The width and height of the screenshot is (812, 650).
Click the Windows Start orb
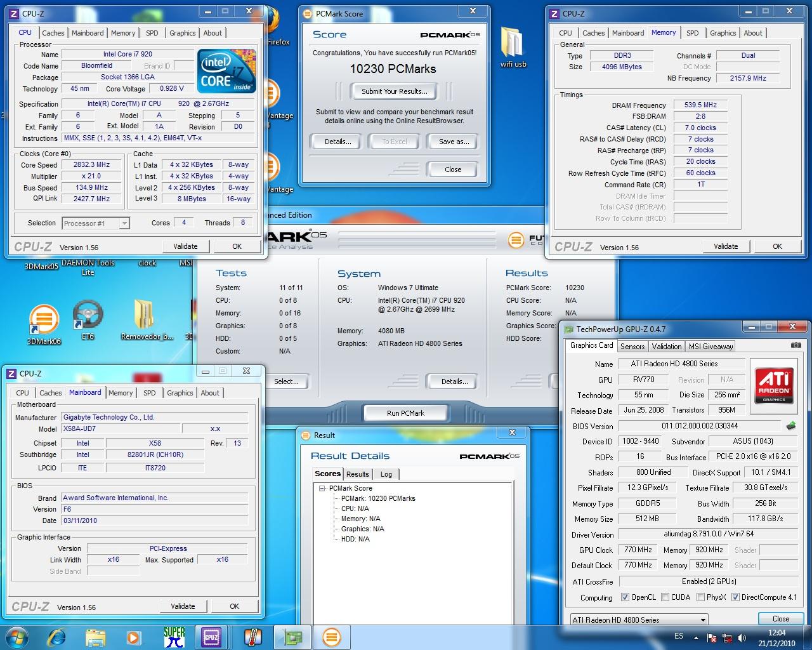pyautogui.click(x=16, y=637)
